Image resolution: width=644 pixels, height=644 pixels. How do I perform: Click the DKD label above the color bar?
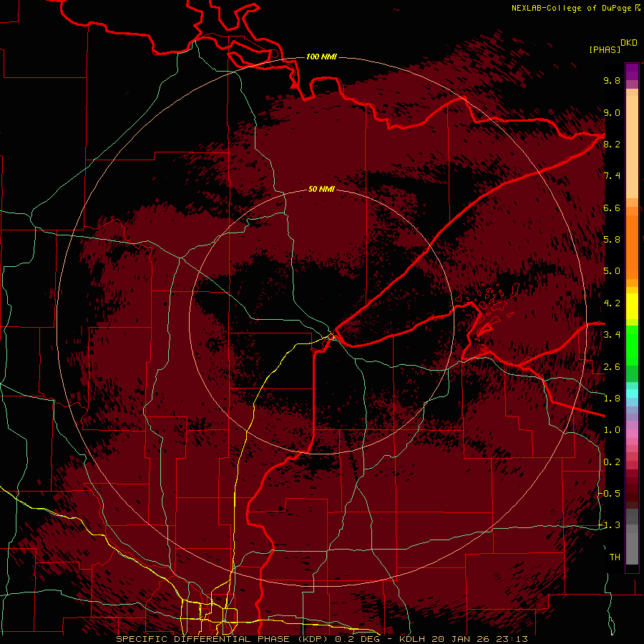[x=629, y=43]
